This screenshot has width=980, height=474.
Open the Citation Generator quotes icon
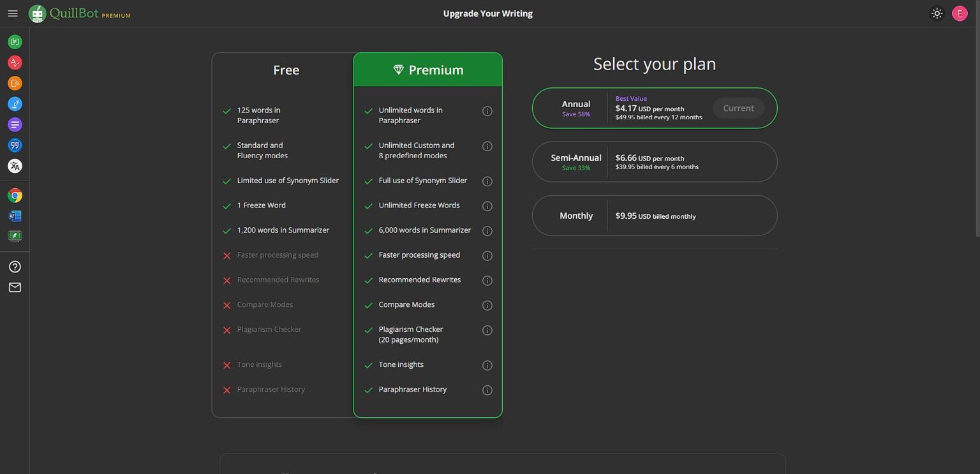tap(15, 145)
